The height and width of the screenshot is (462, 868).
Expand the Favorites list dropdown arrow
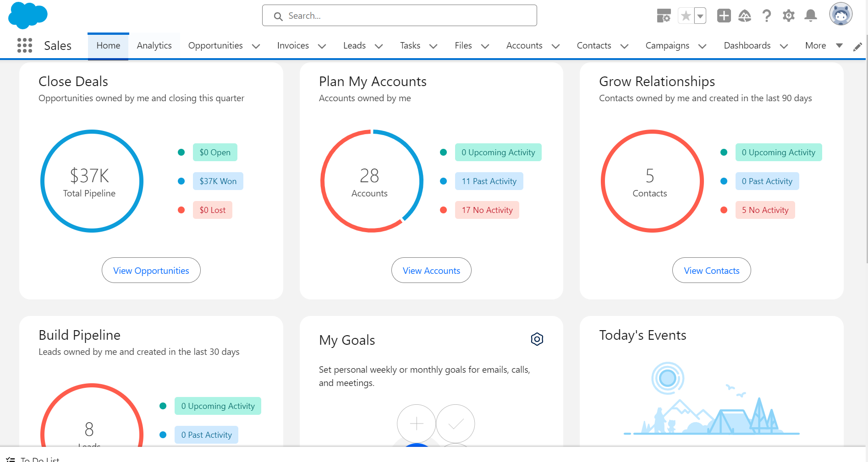700,16
